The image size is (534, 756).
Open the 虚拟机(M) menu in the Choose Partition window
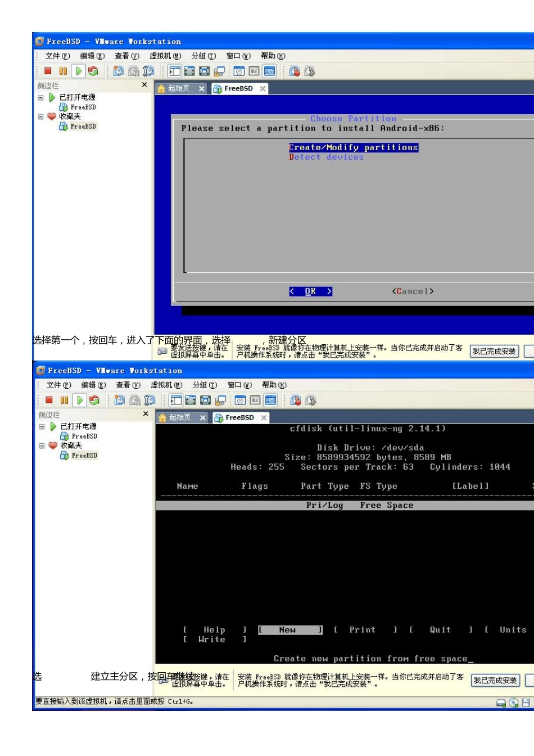165,56
